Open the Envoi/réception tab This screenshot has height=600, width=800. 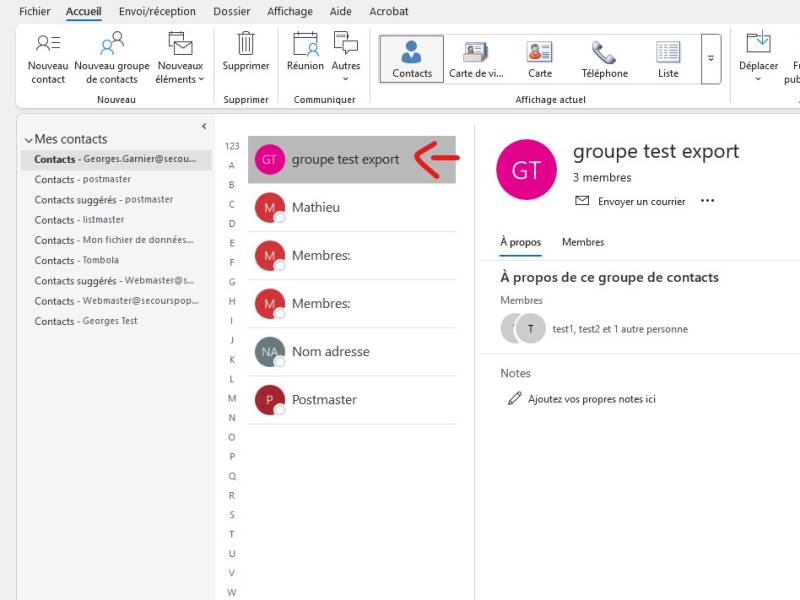157,11
